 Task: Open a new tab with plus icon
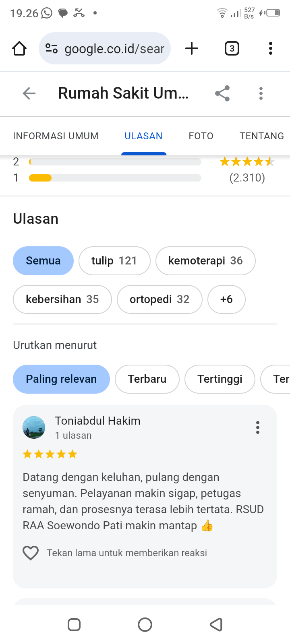click(x=192, y=49)
